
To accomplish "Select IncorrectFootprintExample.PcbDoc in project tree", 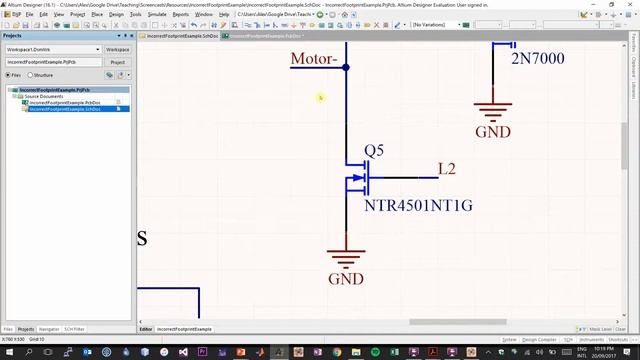I will click(65, 103).
